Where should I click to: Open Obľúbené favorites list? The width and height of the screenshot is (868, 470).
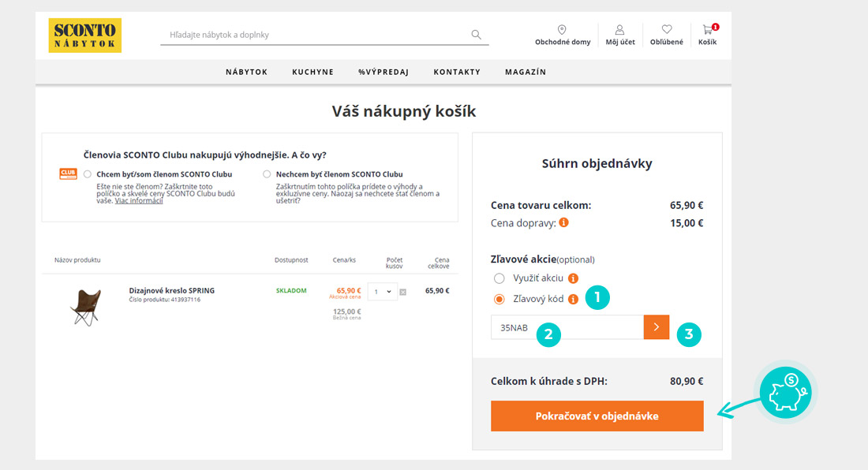click(x=667, y=35)
